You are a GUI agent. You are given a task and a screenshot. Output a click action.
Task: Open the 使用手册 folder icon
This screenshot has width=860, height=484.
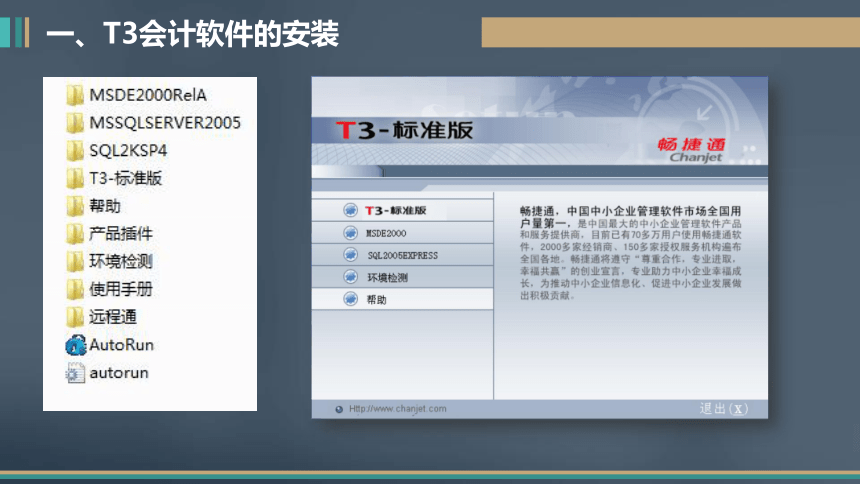tap(75, 289)
